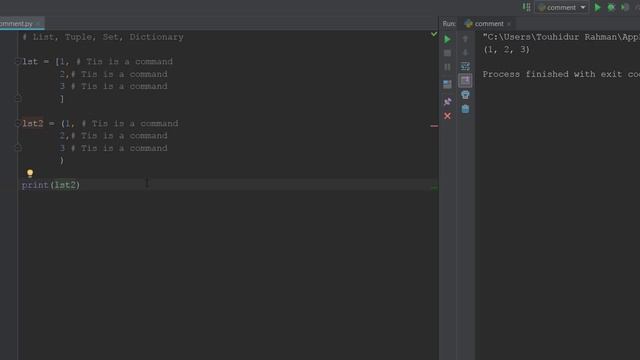This screenshot has height=360, width=640.
Task: Close the Run panel with the red X
Action: [x=447, y=116]
